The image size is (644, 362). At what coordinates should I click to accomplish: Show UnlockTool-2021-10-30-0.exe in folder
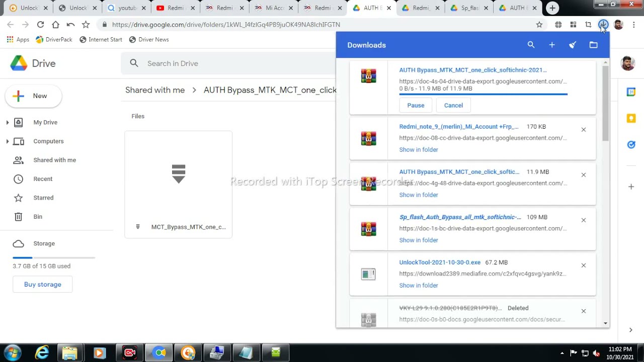tap(419, 286)
